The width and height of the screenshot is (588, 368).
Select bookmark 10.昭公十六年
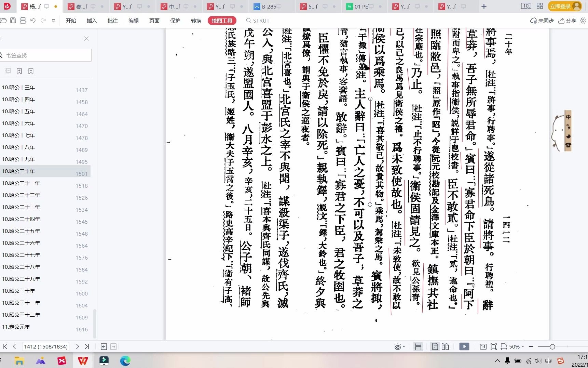click(18, 123)
